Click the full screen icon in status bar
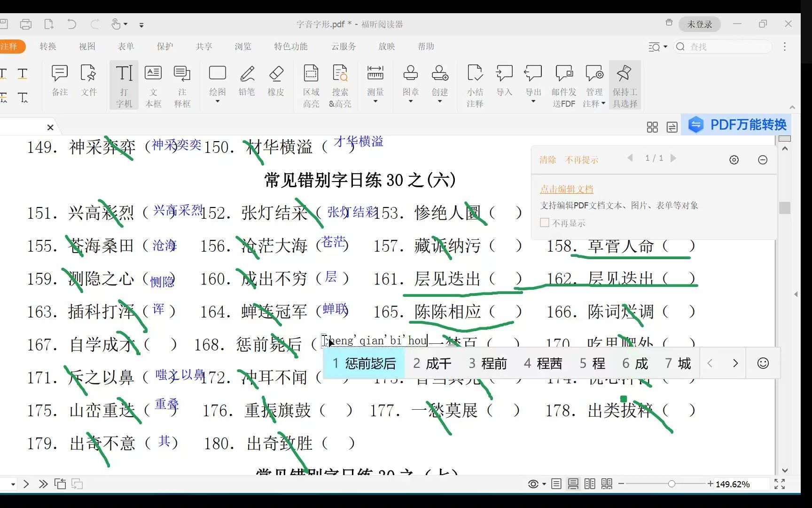Image resolution: width=812 pixels, height=508 pixels. point(780,484)
